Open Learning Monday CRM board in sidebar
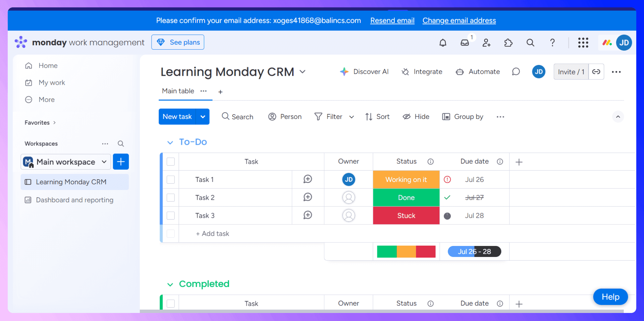 [75, 182]
